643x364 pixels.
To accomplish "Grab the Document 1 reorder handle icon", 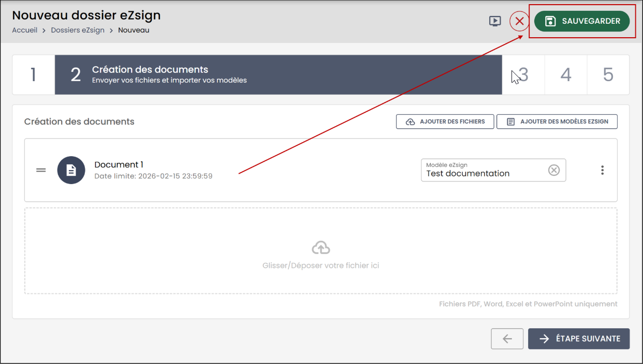I will (x=41, y=170).
